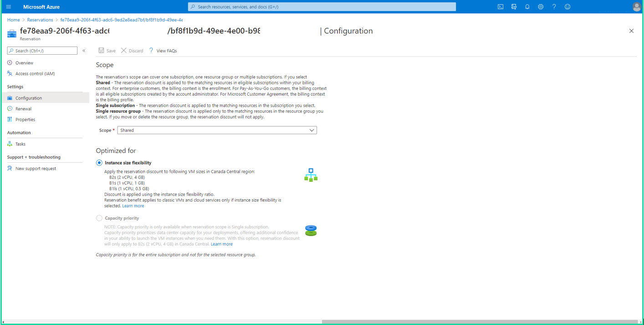Go to Home in the breadcrumb
This screenshot has width=644, height=325.
point(14,20)
